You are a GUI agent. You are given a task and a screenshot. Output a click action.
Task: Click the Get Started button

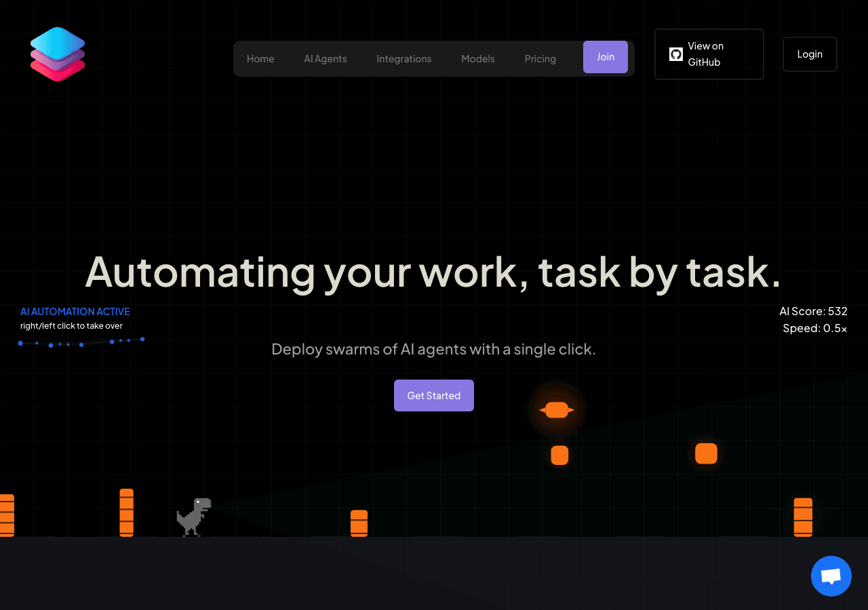(434, 396)
